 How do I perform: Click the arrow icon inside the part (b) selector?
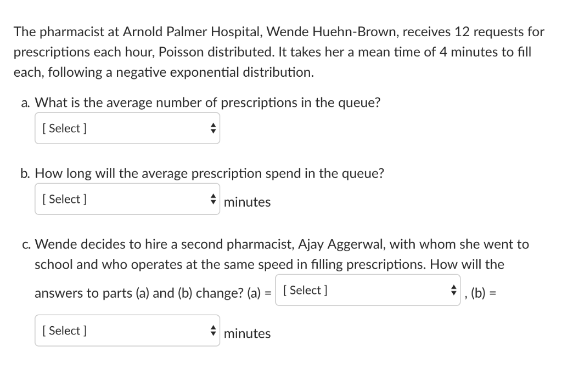pos(213,199)
